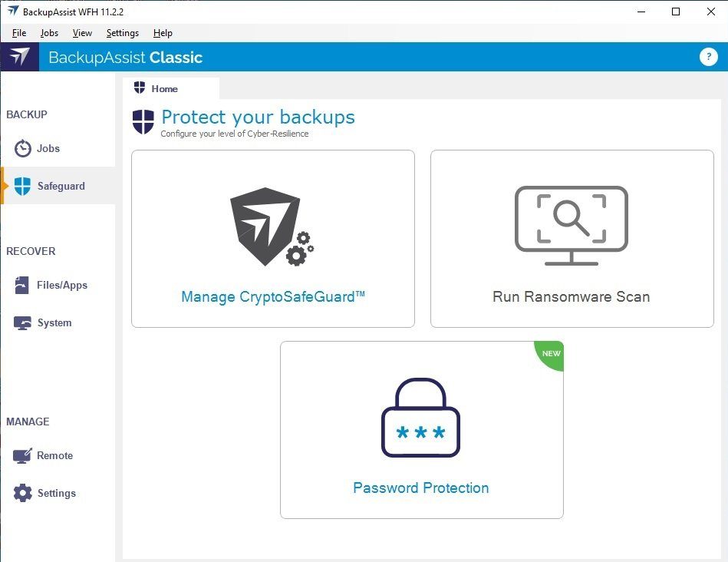The image size is (728, 562).
Task: Open the Jobs menu
Action: tap(48, 33)
